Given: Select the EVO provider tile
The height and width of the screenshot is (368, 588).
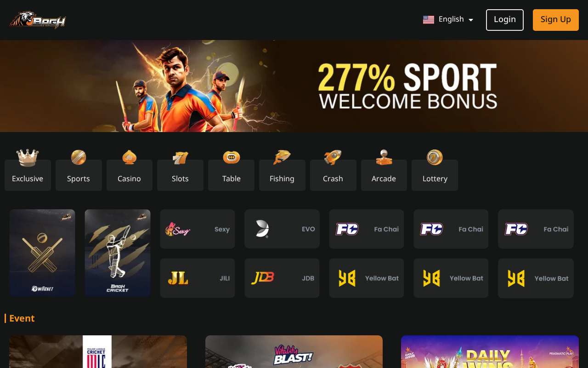Looking at the screenshot, I should click(x=282, y=229).
